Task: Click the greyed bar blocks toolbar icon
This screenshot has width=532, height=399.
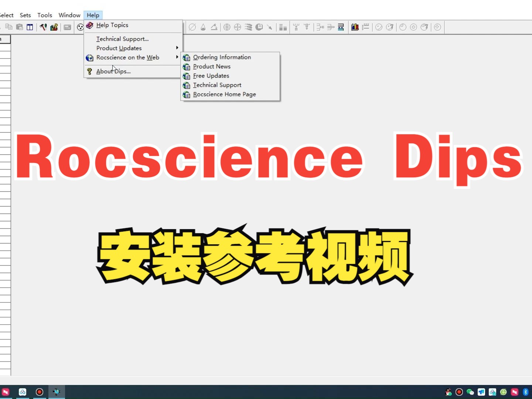Action: coord(283,27)
